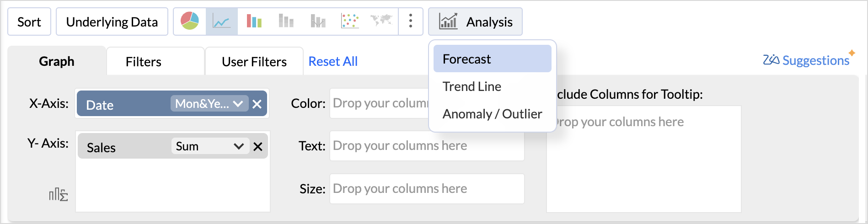Open the Analysis dropdown button

(x=475, y=21)
